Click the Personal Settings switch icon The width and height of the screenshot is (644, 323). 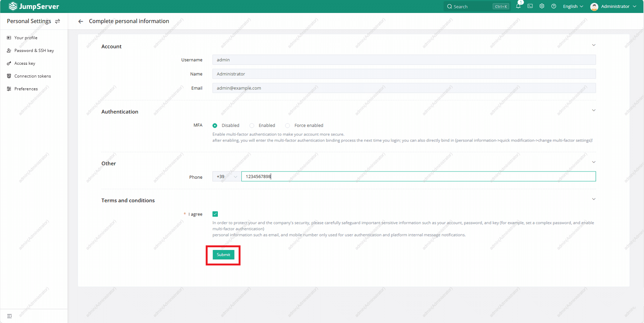[x=57, y=21]
